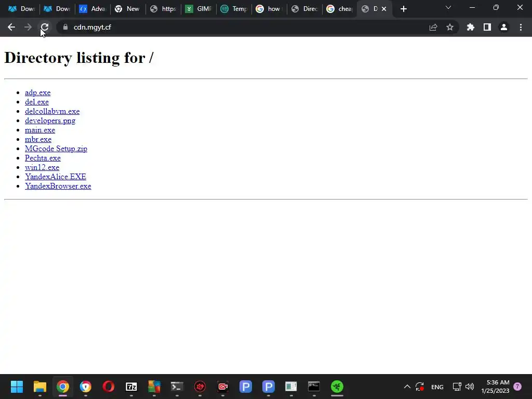Viewport: 532px width, 399px height.
Task: Switch to the second Down tab
Action: click(x=57, y=9)
